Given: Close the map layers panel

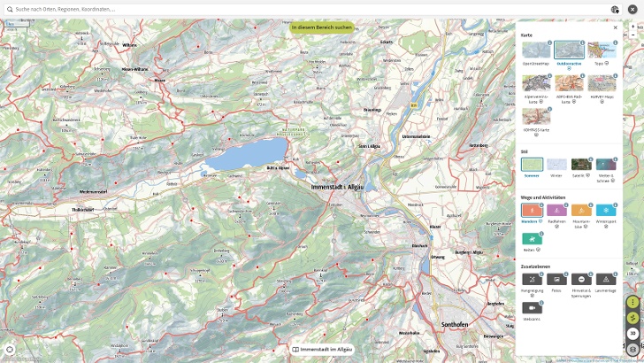Looking at the screenshot, I should click(616, 27).
